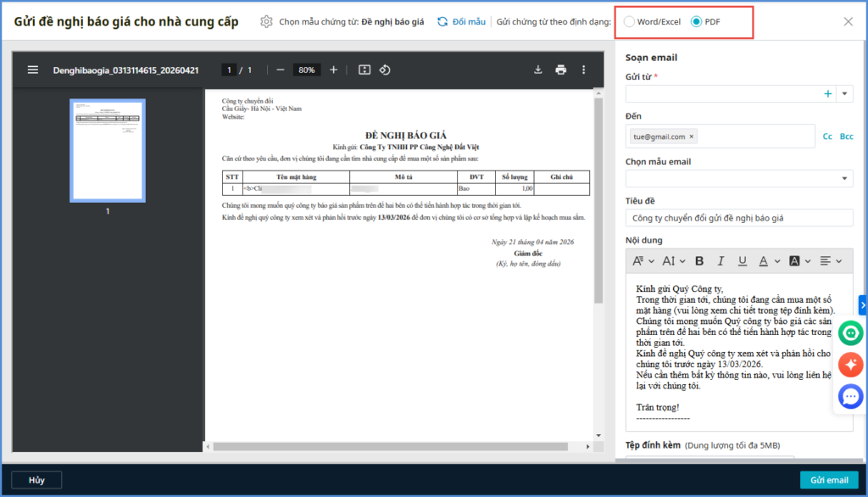Select the PDF format radio button
868x497 pixels.
coord(697,21)
